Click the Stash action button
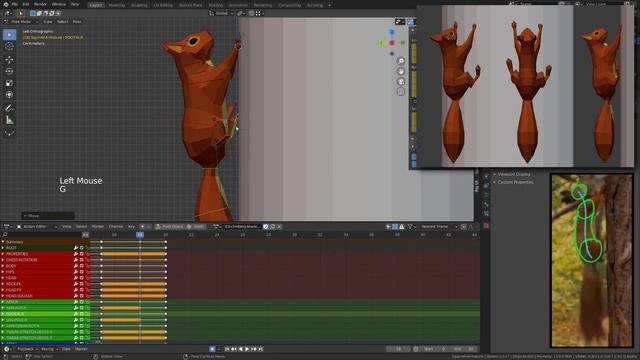The width and height of the screenshot is (640, 360). tap(196, 227)
